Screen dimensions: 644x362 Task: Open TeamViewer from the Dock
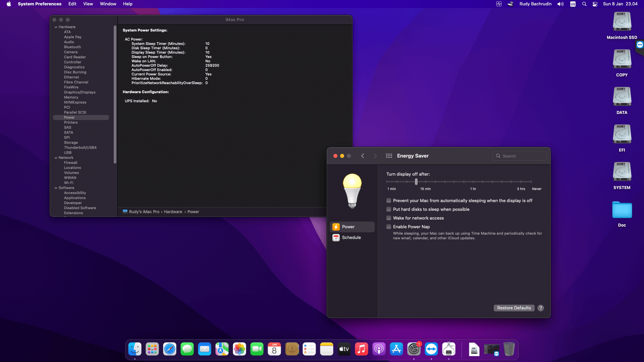point(431,349)
